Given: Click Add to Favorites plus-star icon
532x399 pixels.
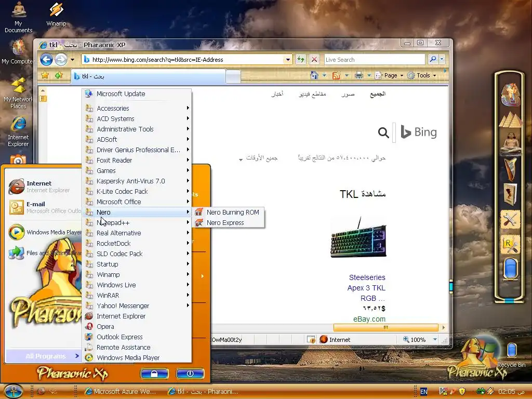Looking at the screenshot, I should pos(59,75).
